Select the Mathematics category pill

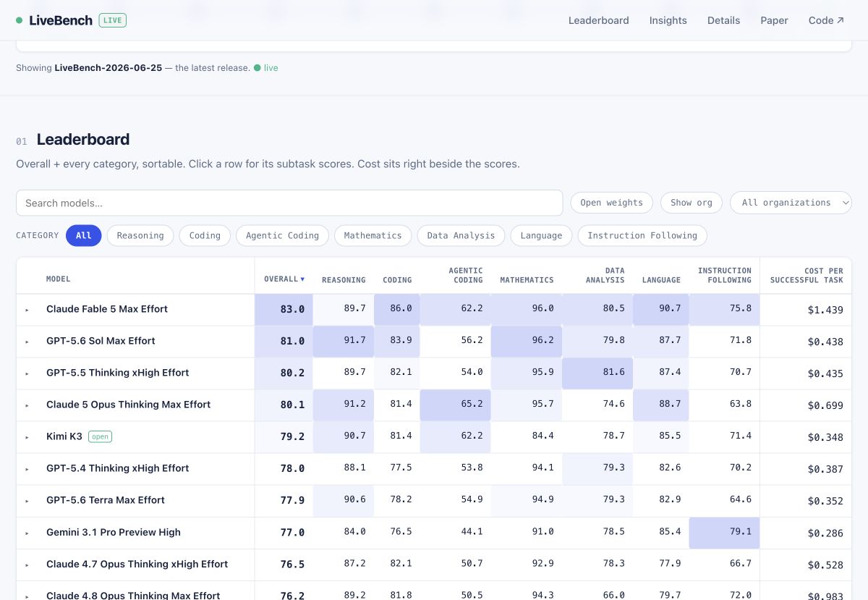[373, 235]
